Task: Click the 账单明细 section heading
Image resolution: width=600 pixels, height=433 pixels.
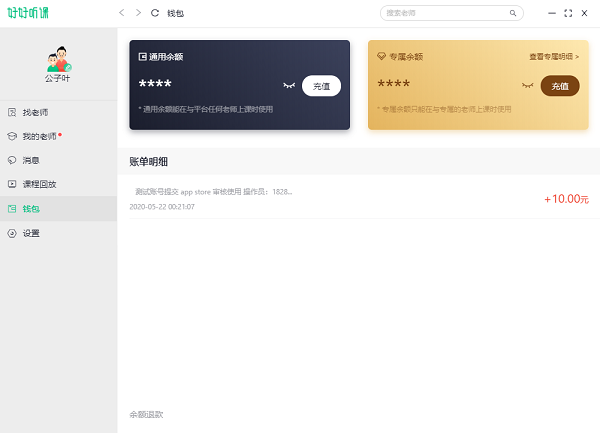Action: tap(148, 161)
